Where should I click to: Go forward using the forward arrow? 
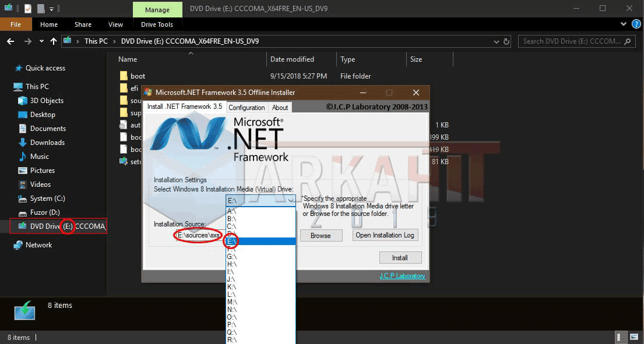(27, 41)
